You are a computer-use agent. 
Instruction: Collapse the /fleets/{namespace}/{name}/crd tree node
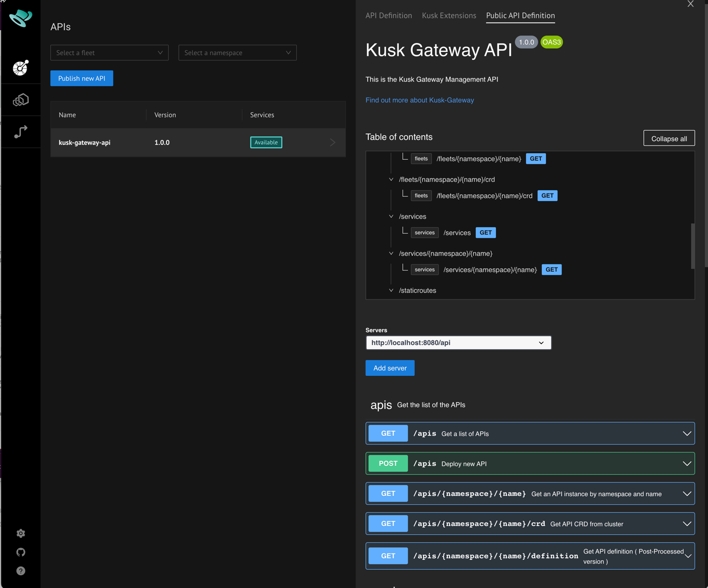tap(391, 180)
